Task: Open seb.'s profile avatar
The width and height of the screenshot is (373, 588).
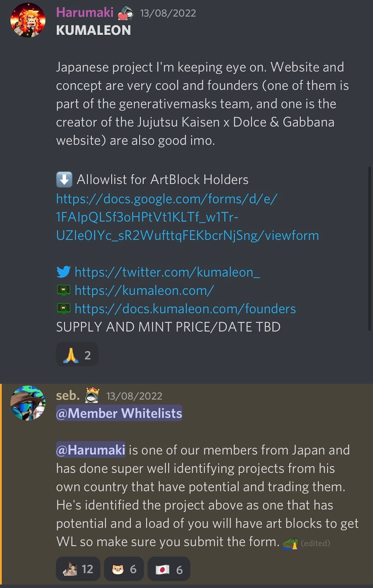Action: pos(28,403)
